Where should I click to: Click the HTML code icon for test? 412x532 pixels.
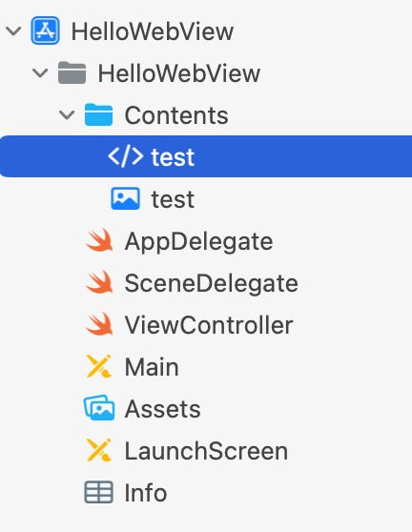tap(125, 156)
